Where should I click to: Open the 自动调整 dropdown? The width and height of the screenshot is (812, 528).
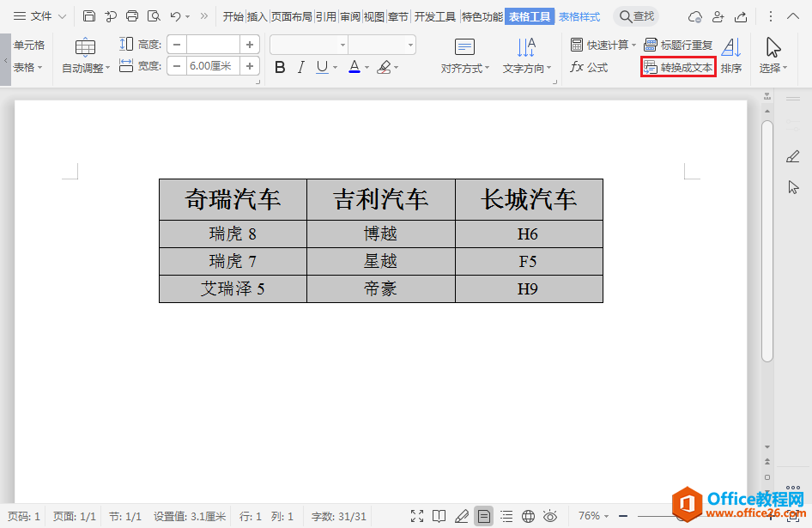pos(86,56)
